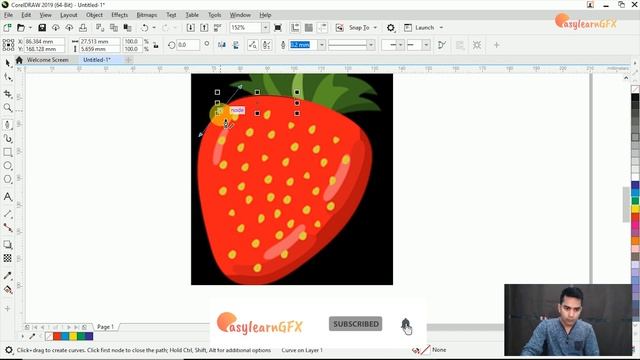The image size is (640, 360).
Task: Expand the Undo history dropdown arrow
Action: [x=154, y=28]
